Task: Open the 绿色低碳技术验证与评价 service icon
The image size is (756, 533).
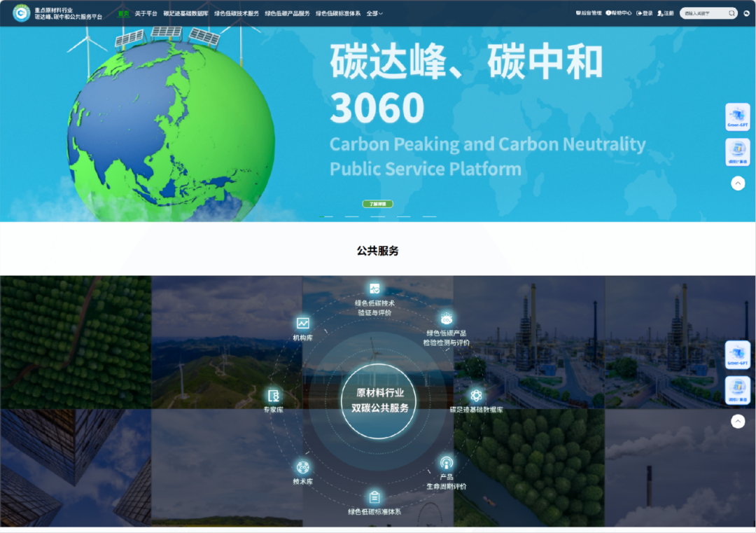Action: click(374, 289)
